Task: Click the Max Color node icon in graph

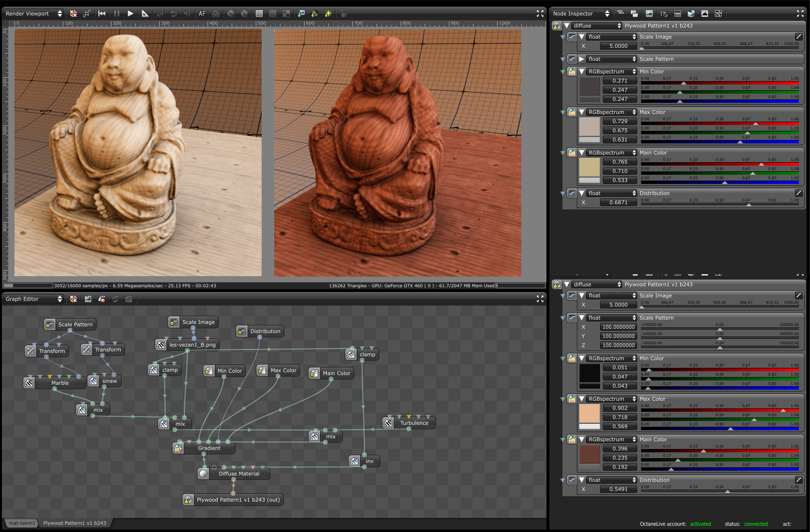Action: [x=262, y=370]
